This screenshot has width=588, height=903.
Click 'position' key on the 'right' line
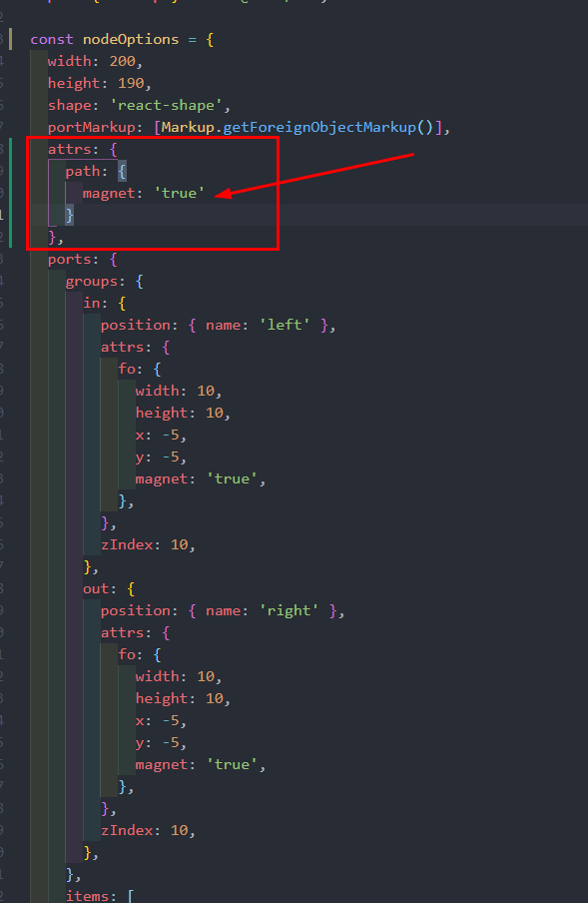pyautogui.click(x=136, y=610)
